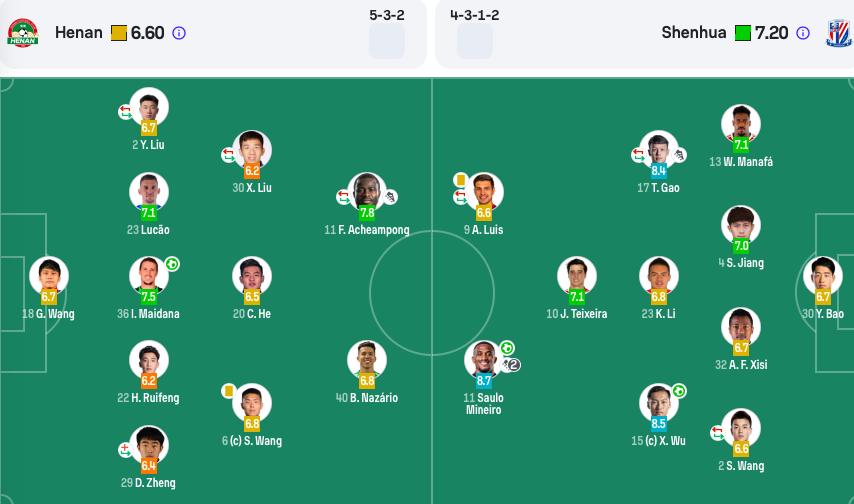Click the injury substitution icon by D. Zheng

pos(125,450)
